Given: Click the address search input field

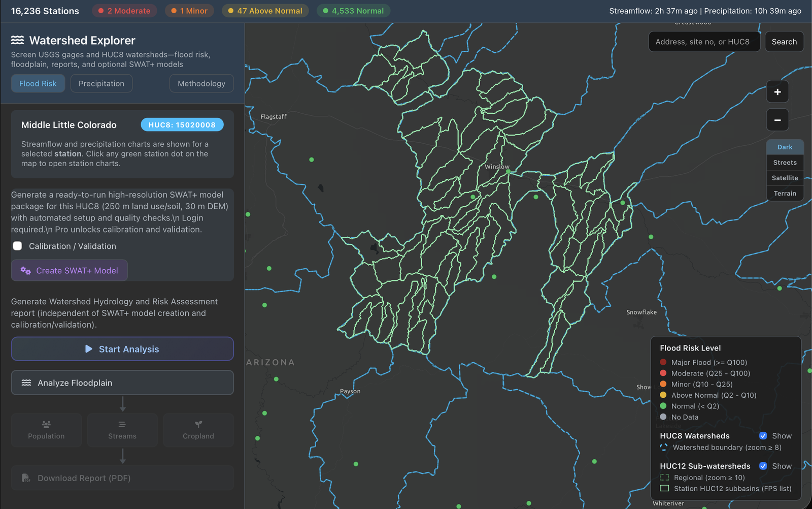Looking at the screenshot, I should 704,42.
